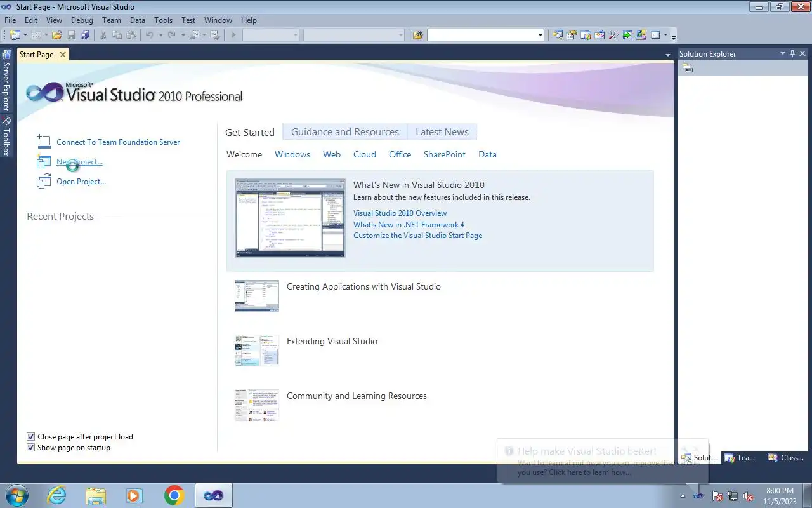
Task: Open the Toolbox side tab on left edge
Action: (6, 136)
